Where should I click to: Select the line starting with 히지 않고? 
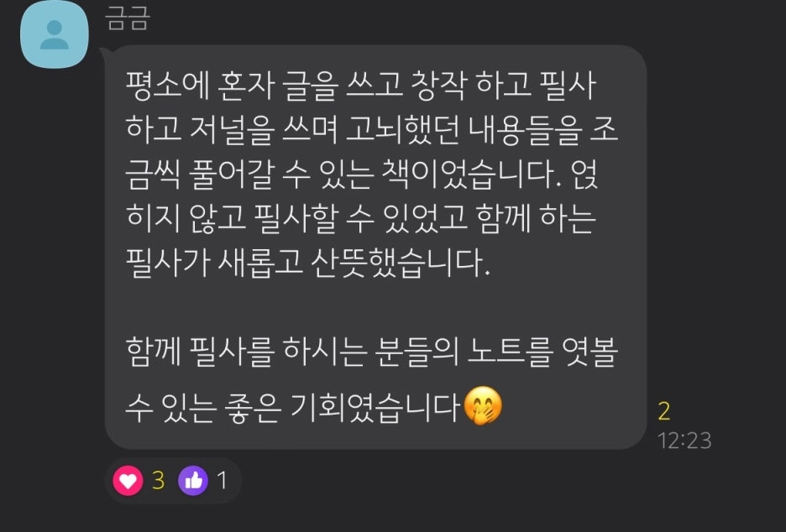coord(361,218)
